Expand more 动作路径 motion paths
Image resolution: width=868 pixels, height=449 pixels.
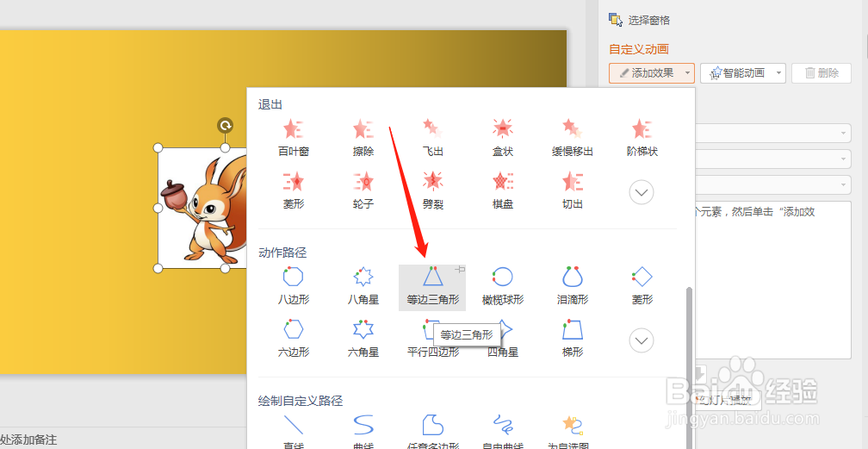pyautogui.click(x=642, y=340)
